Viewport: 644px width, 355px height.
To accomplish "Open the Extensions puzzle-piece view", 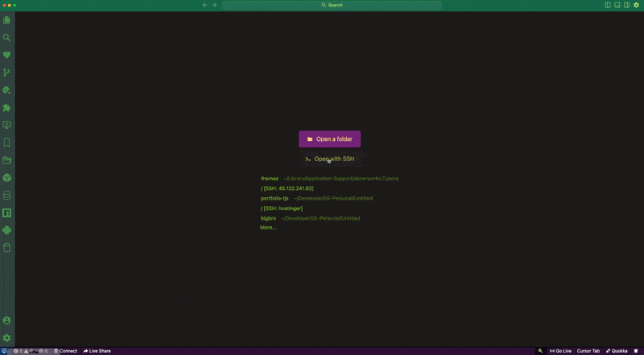I will [7, 108].
